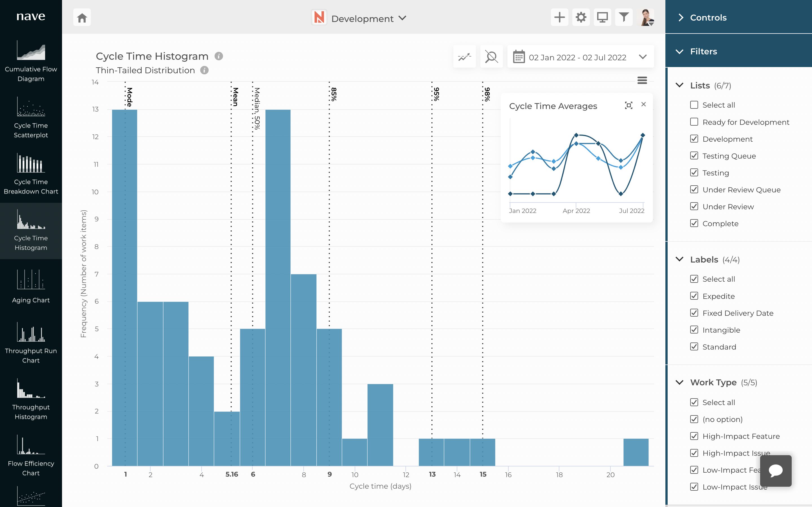Viewport: 812px width, 507px height.
Task: Click the home icon button
Action: 82,17
